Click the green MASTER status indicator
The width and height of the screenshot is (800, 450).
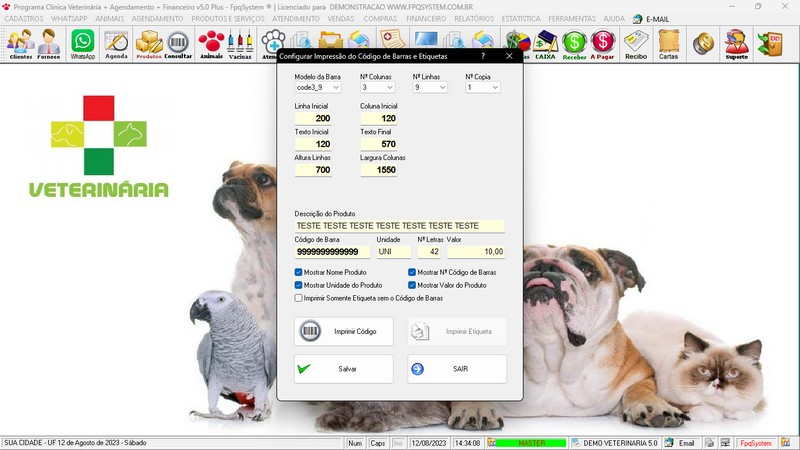(531, 443)
